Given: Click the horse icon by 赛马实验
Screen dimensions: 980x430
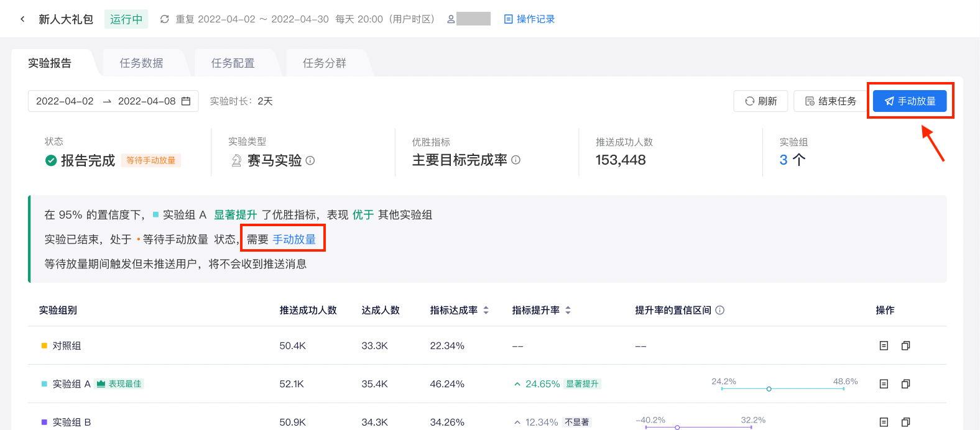Looking at the screenshot, I should [x=236, y=160].
